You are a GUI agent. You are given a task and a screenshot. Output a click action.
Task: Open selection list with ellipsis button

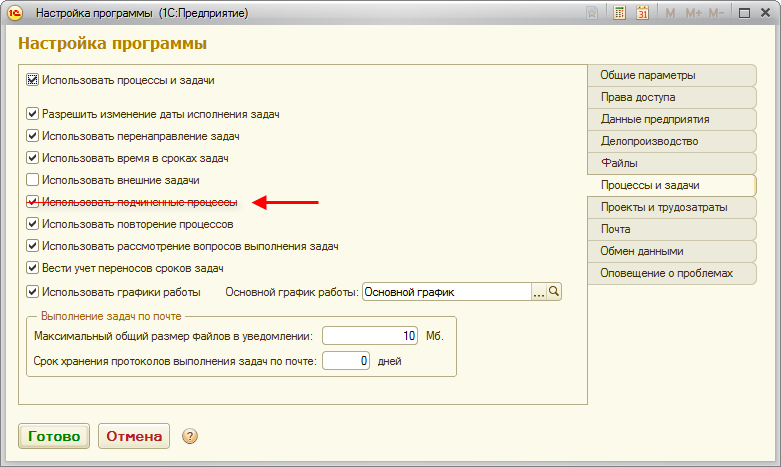tap(538, 292)
